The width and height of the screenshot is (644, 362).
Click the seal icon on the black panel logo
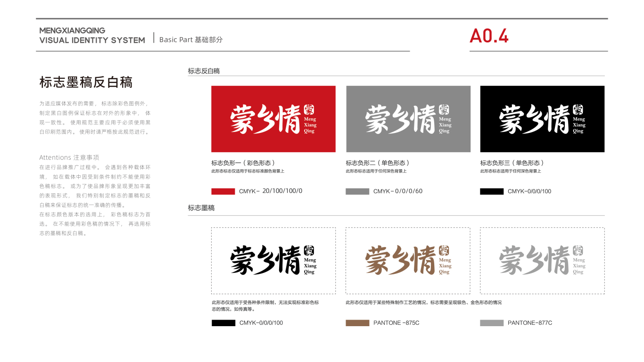point(578,109)
